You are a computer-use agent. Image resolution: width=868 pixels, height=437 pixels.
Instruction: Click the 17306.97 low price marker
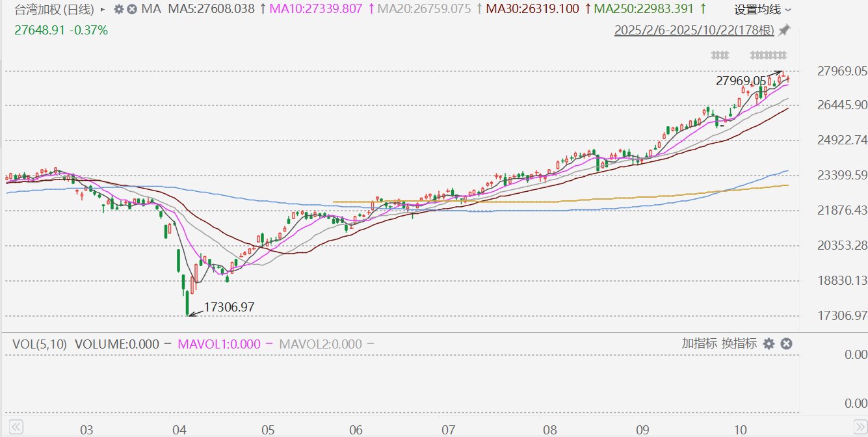pos(229,308)
